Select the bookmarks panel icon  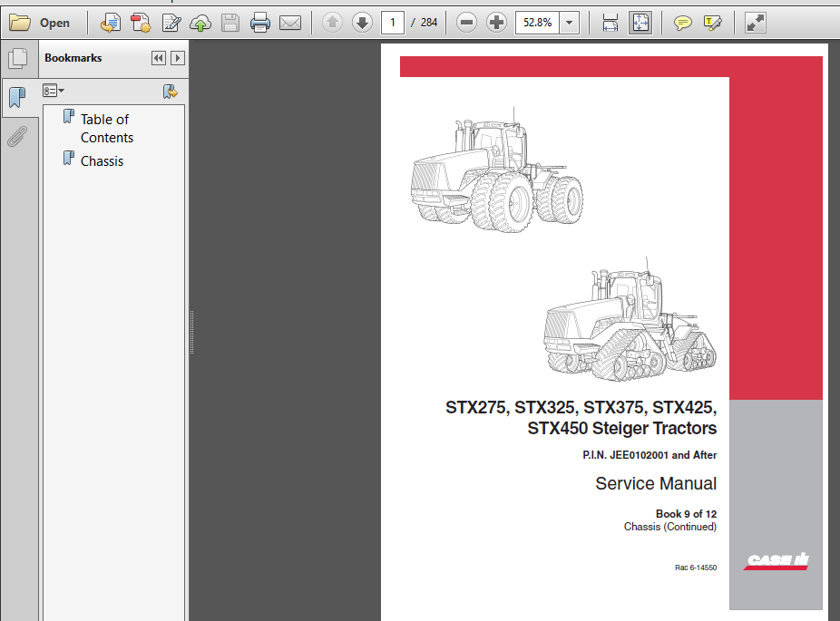click(x=17, y=97)
